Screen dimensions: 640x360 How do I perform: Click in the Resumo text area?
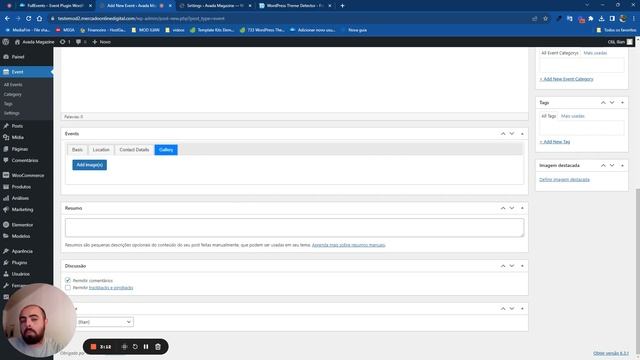[294, 227]
